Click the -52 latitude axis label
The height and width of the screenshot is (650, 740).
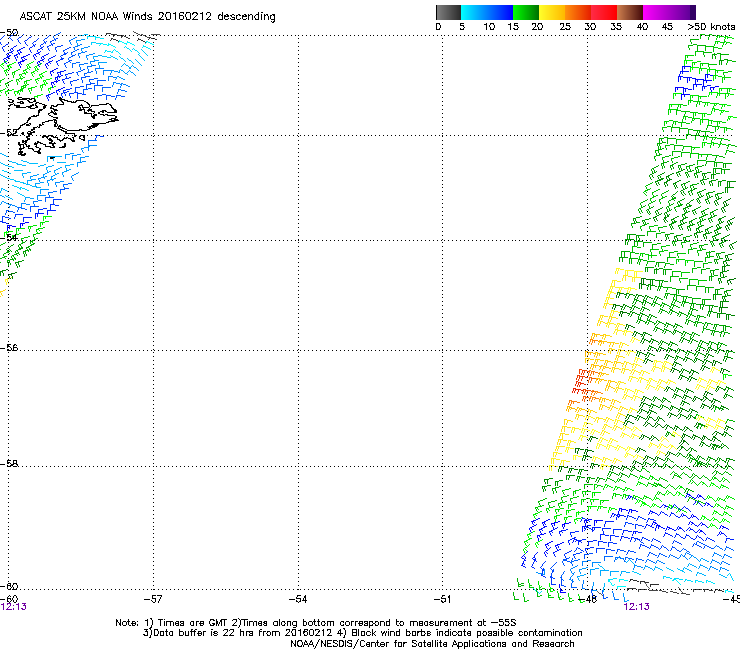tap(9, 133)
